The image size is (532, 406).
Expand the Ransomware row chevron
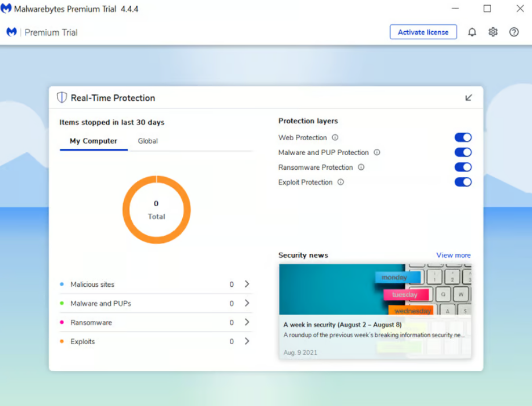(247, 322)
